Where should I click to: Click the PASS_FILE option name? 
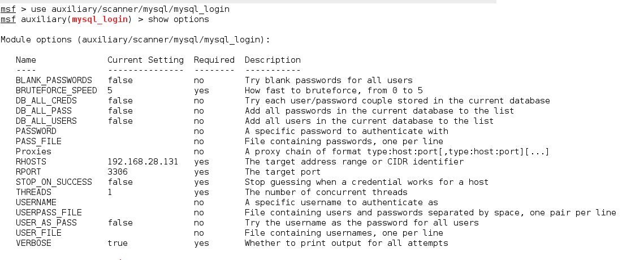click(38, 141)
